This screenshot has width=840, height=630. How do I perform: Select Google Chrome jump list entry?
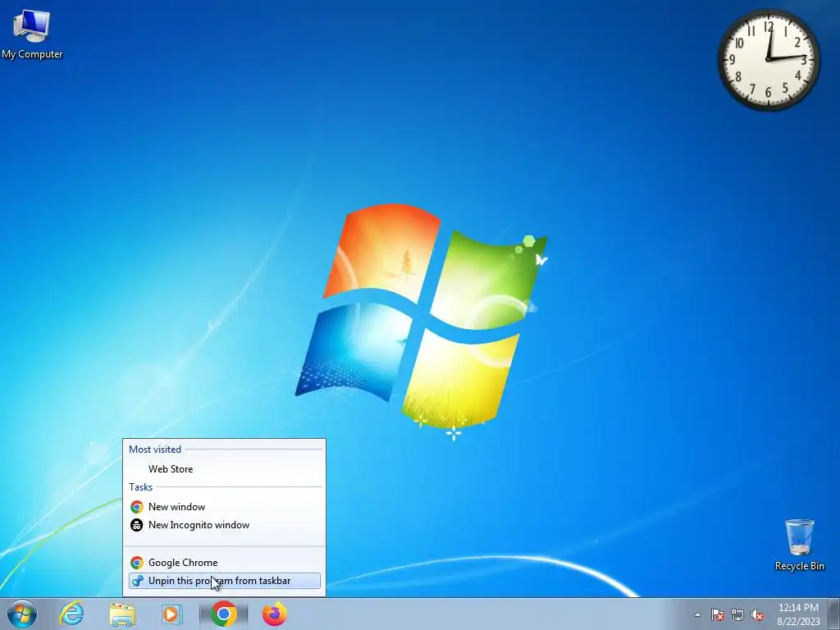(225, 563)
